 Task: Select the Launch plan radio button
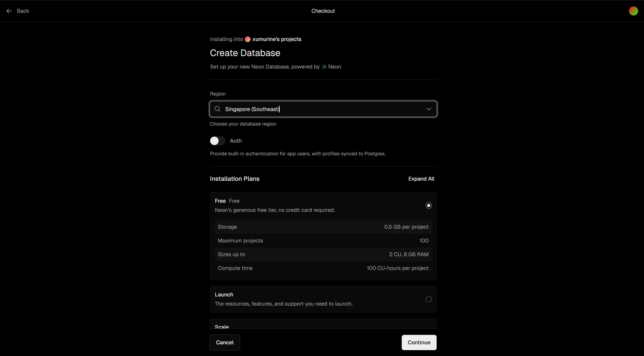click(429, 299)
